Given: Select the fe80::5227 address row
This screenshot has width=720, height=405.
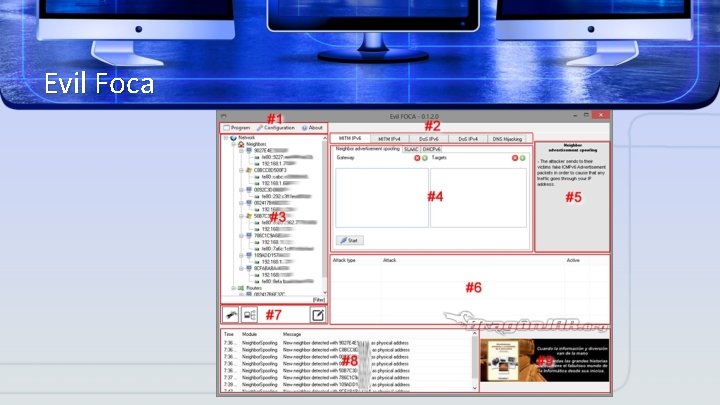Looking at the screenshot, I should click(x=287, y=157).
